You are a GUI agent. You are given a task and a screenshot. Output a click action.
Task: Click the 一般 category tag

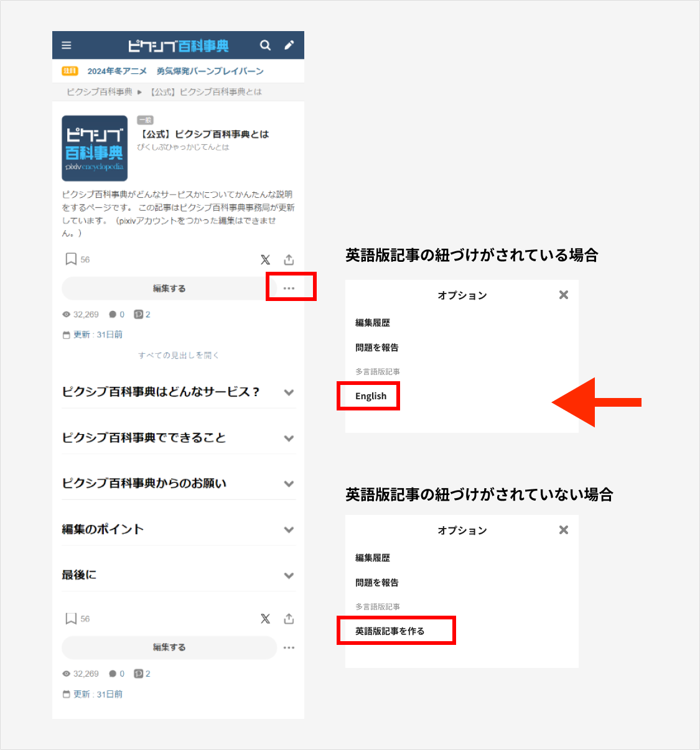point(145,120)
